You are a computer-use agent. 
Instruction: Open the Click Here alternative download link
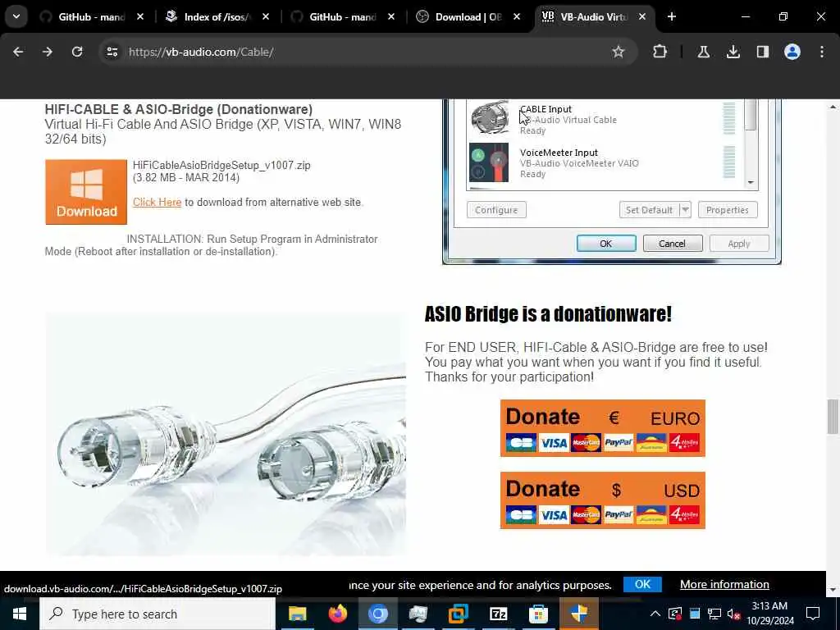click(x=157, y=203)
